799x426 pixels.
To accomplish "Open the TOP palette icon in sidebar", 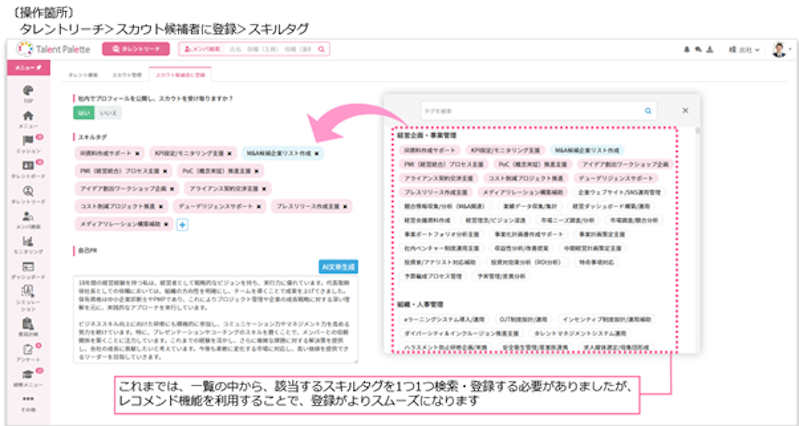I will [x=28, y=92].
